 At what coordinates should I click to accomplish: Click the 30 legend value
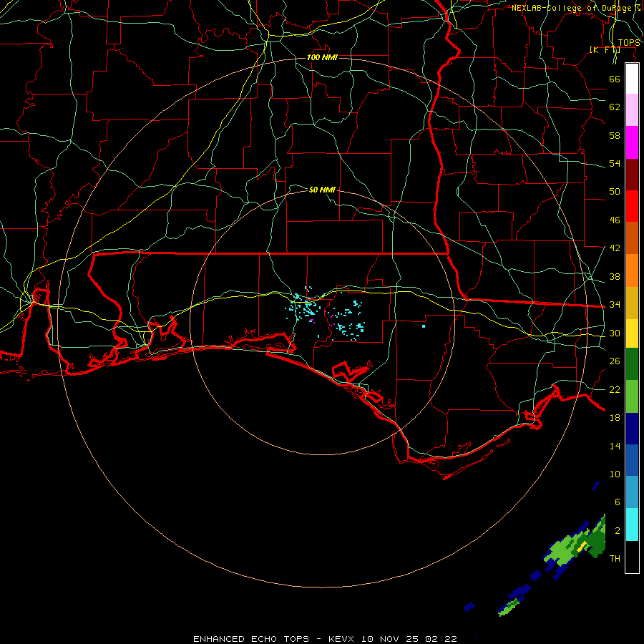pyautogui.click(x=615, y=333)
